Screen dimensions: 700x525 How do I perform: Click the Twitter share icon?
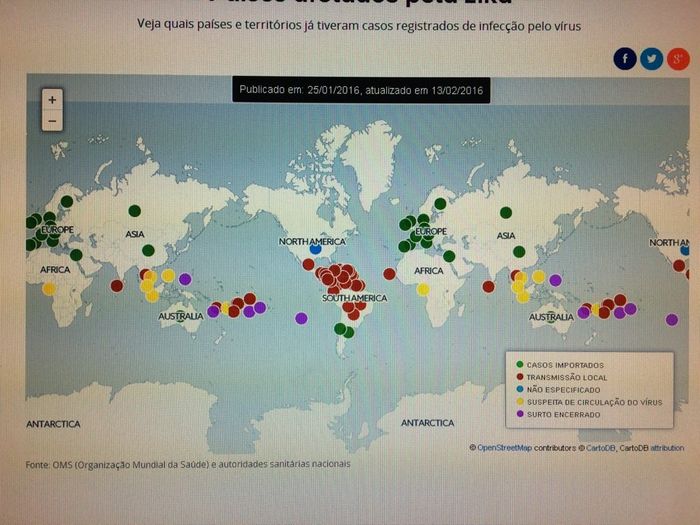pos(651,59)
